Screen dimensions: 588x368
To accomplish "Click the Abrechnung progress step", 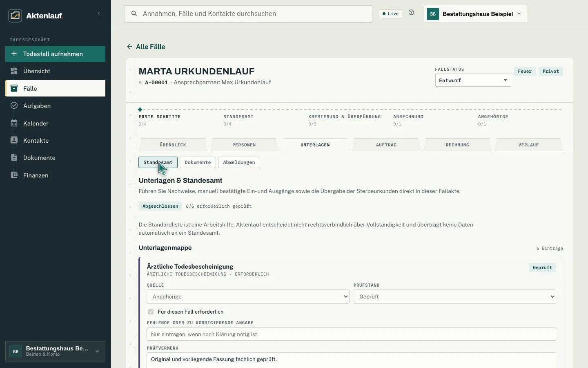I will coord(408,120).
